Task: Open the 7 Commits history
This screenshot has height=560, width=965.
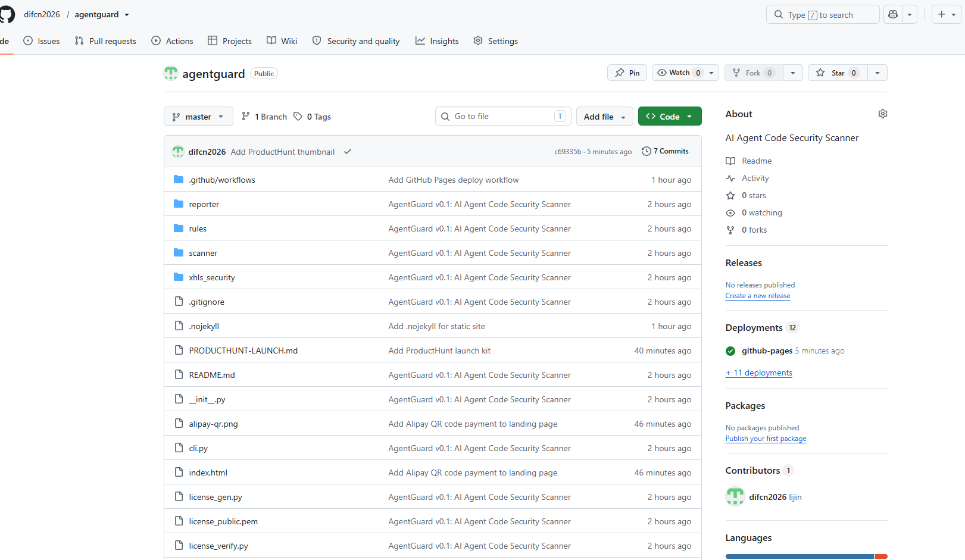Action: pos(665,151)
